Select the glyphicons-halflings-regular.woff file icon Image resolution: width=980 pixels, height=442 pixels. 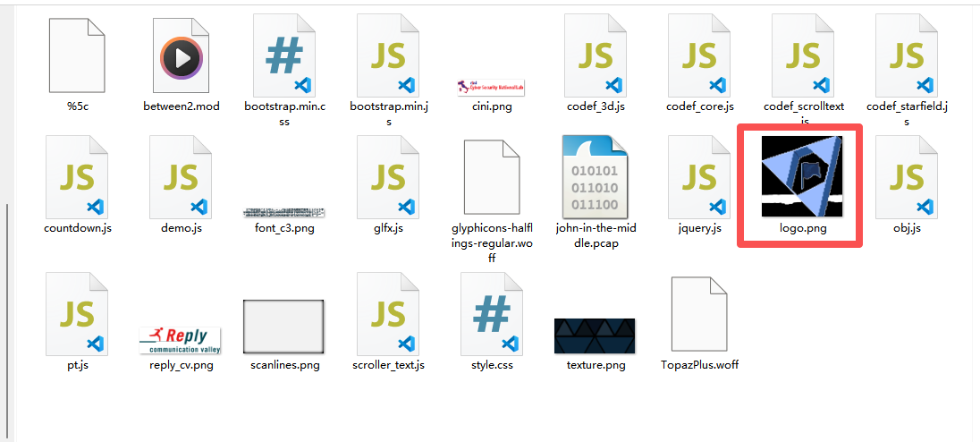click(492, 177)
